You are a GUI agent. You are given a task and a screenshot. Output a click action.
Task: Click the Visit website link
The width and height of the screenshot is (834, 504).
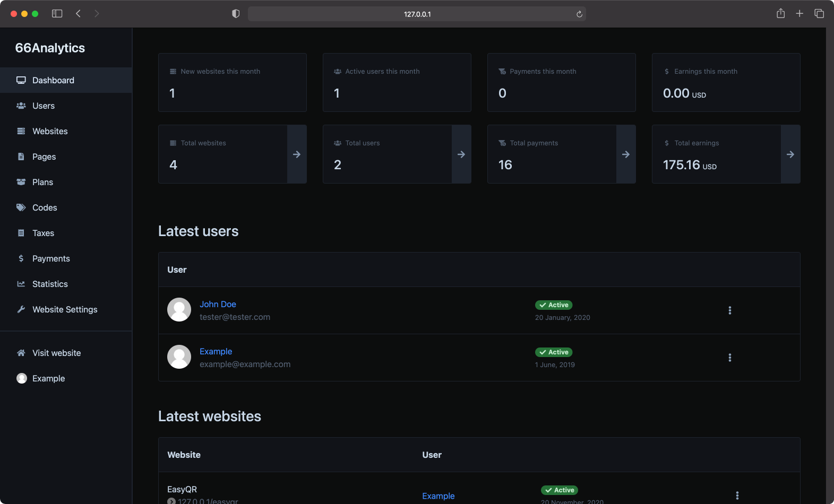point(66,353)
